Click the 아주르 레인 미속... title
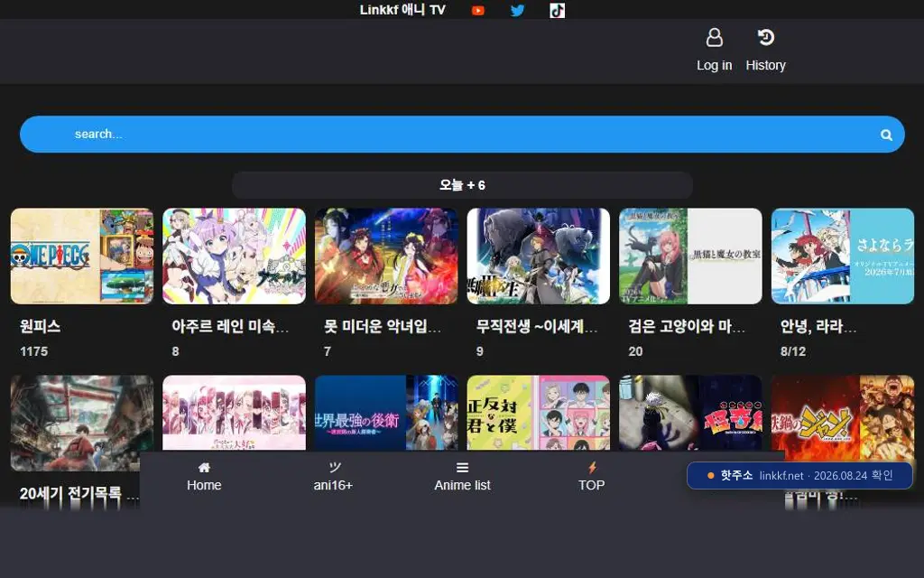Image resolution: width=924 pixels, height=578 pixels. pyautogui.click(x=230, y=326)
